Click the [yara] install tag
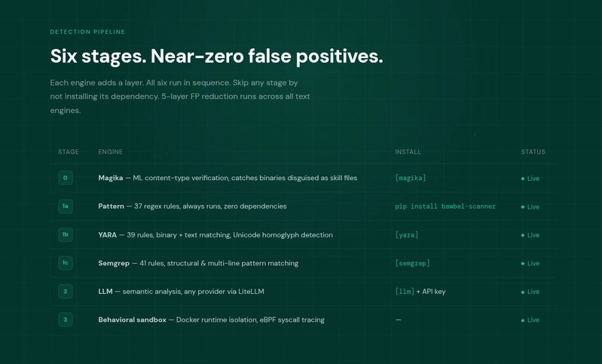The width and height of the screenshot is (602, 364). 407,234
